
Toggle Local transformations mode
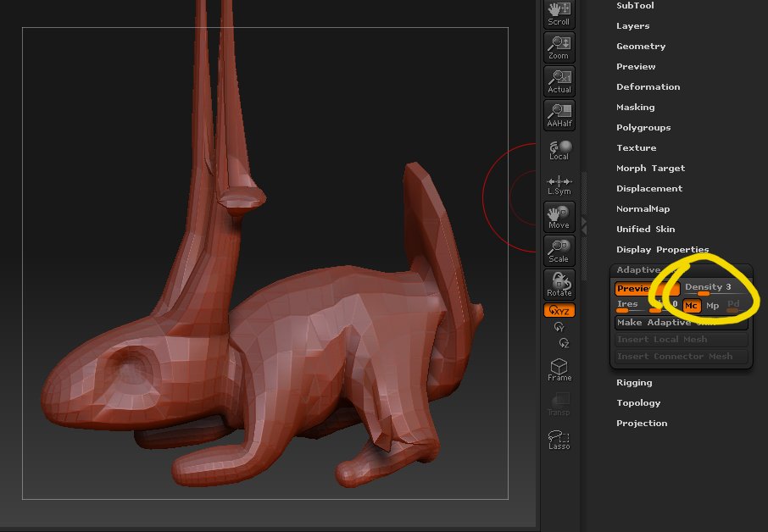point(559,150)
